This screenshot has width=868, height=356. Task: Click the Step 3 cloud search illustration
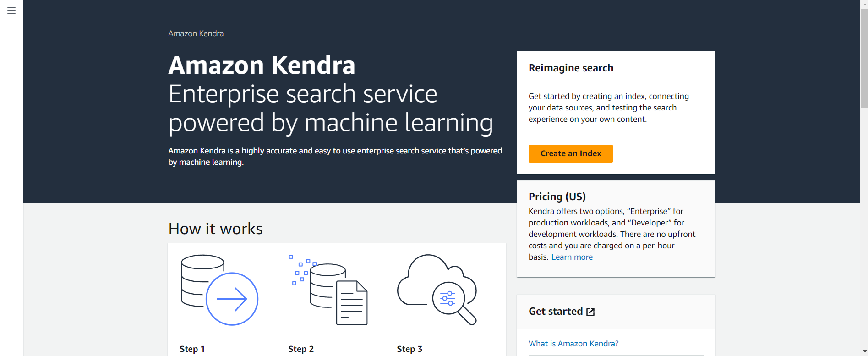[x=435, y=289]
